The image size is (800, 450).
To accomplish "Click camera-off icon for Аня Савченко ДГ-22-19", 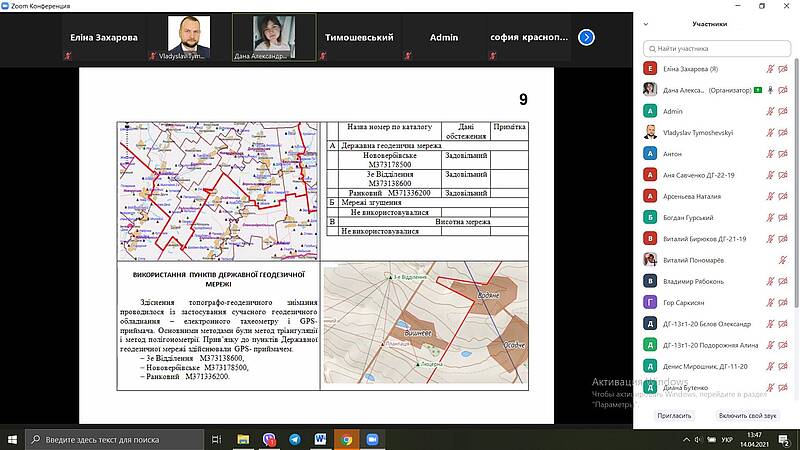I will pyautogui.click(x=783, y=175).
